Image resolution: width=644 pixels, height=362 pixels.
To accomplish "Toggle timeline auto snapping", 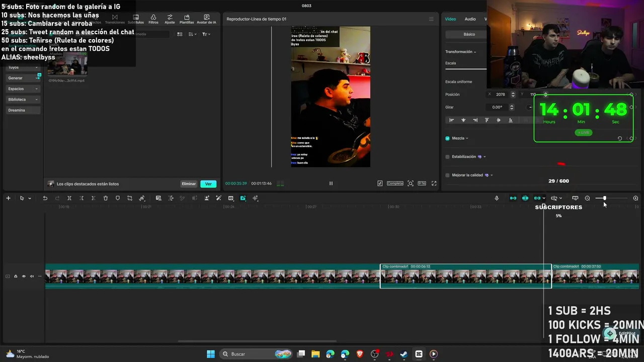I will 525,198.
